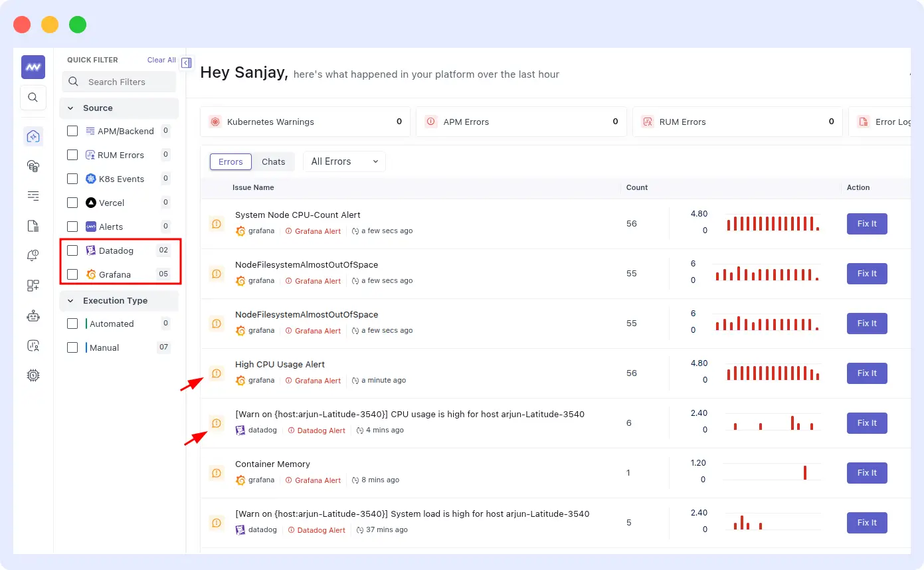Open the RUM Errors summary card
924x570 pixels.
pos(737,122)
